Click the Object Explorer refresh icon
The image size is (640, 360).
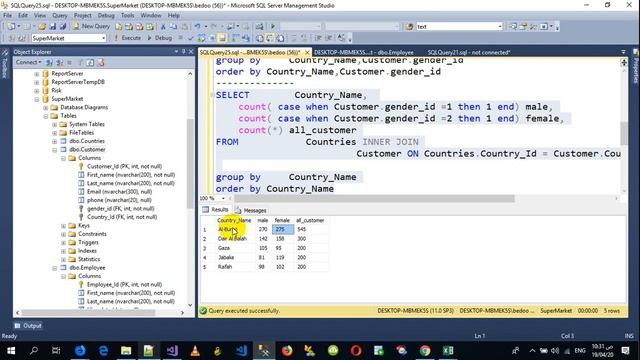[90, 62]
